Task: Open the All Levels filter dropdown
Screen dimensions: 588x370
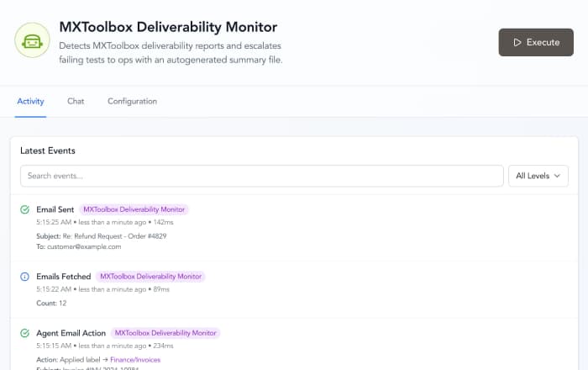Action: pyautogui.click(x=538, y=176)
